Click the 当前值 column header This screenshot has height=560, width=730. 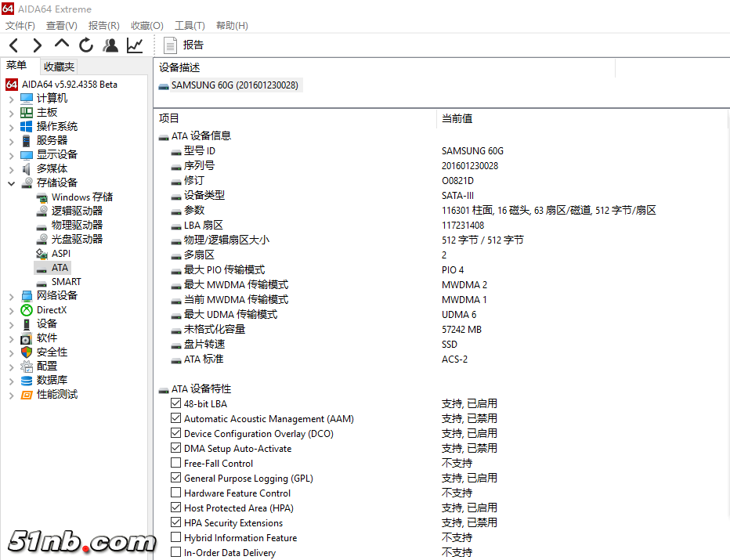pyautogui.click(x=457, y=118)
